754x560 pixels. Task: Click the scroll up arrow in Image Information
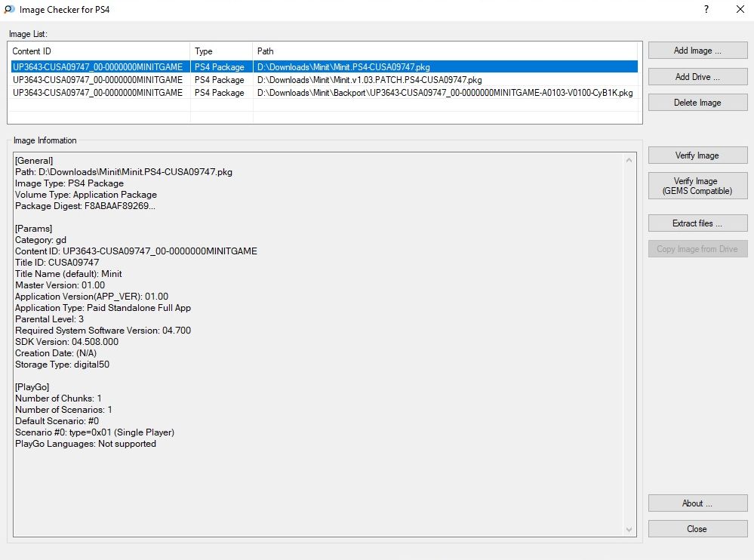click(629, 160)
